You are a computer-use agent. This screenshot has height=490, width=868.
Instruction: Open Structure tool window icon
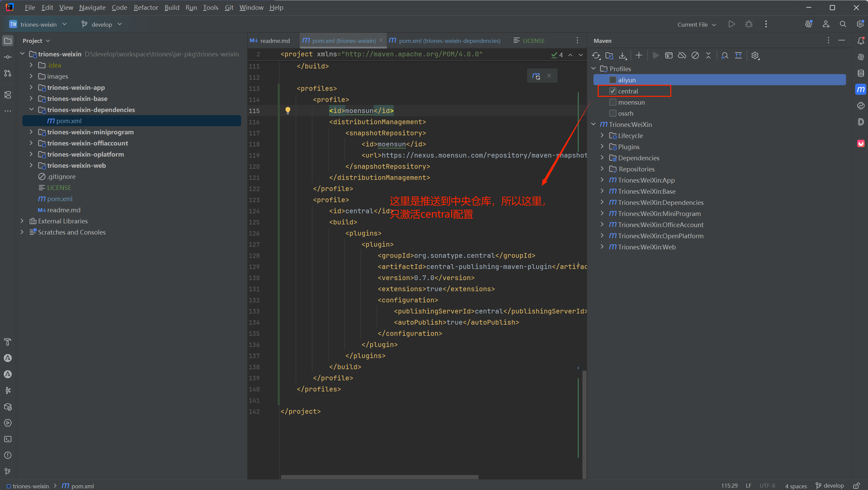click(8, 95)
